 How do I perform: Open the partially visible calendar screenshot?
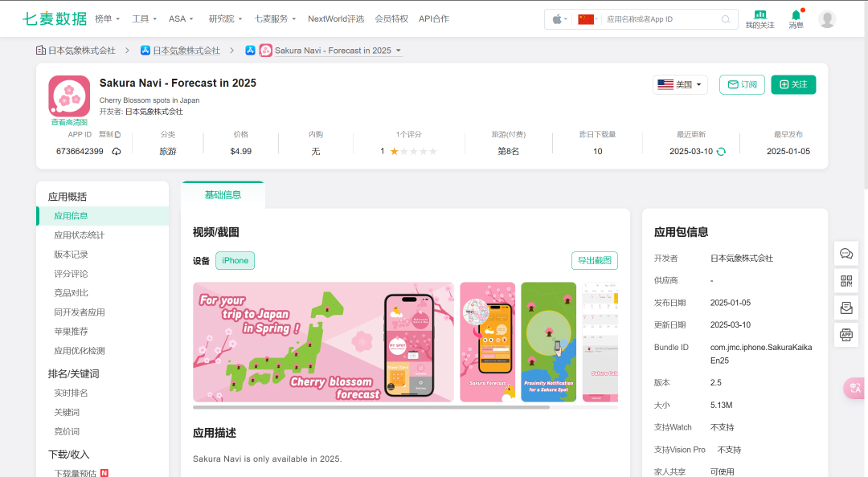(600, 342)
